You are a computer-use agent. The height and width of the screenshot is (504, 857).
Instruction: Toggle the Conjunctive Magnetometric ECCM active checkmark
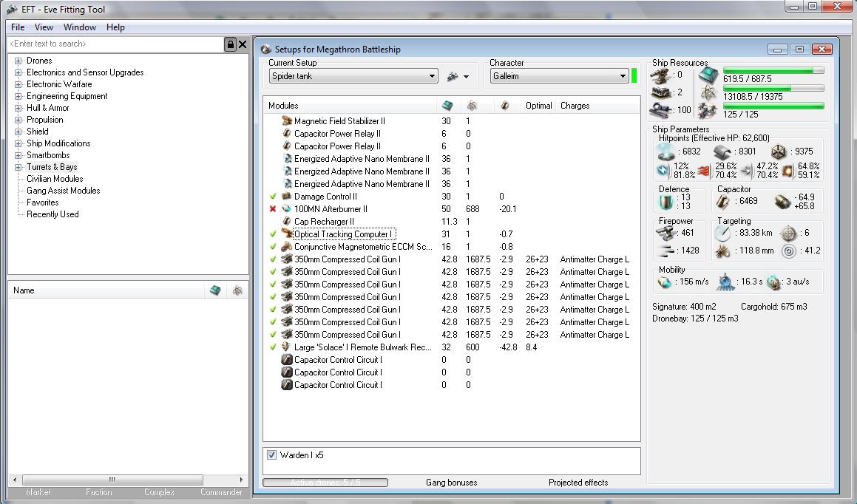[274, 247]
